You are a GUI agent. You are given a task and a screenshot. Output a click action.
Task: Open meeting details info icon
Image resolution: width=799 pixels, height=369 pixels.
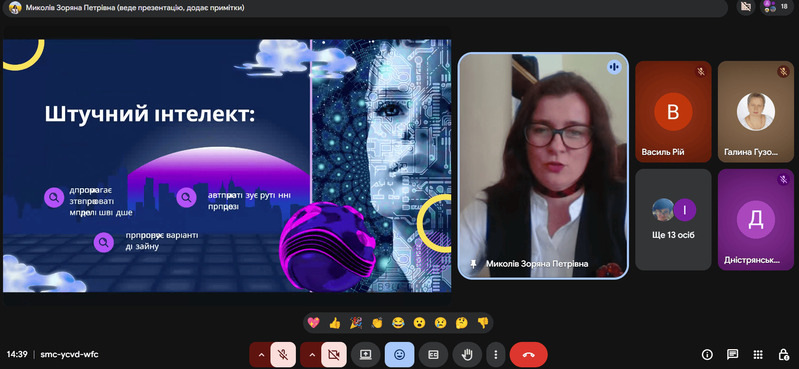(x=707, y=355)
